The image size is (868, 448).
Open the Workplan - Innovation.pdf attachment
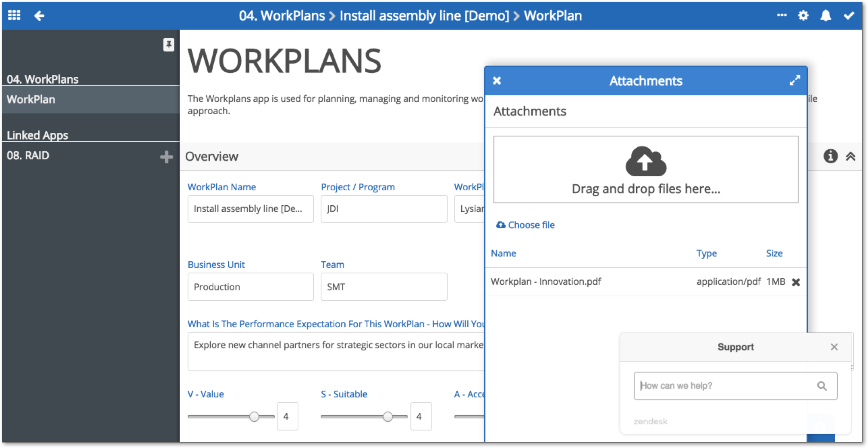point(546,282)
